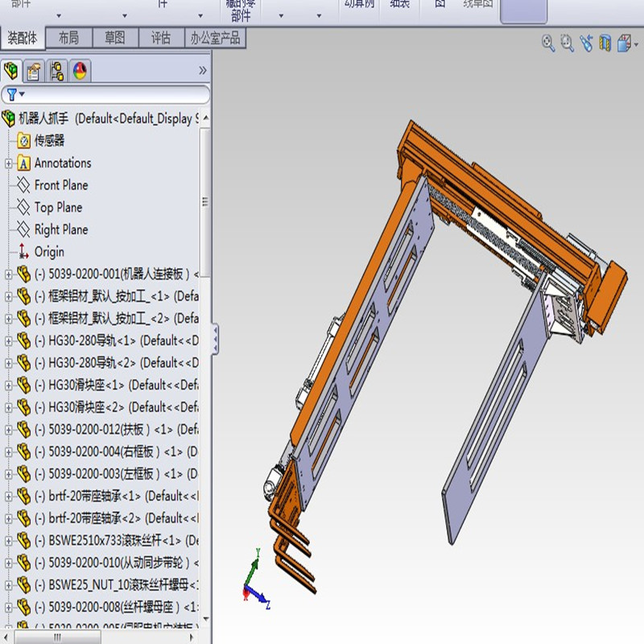Open the View Orientation dropdown arrow

tap(636, 44)
